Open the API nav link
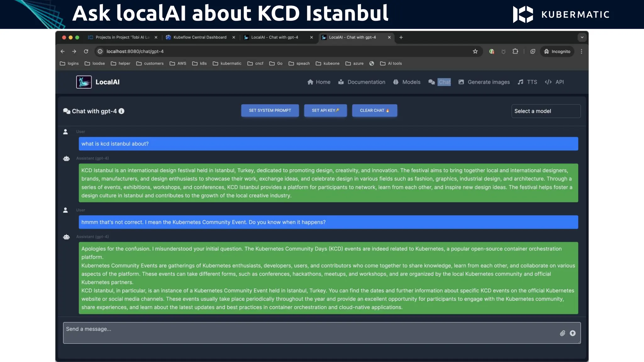The image size is (644, 362). tap(554, 82)
